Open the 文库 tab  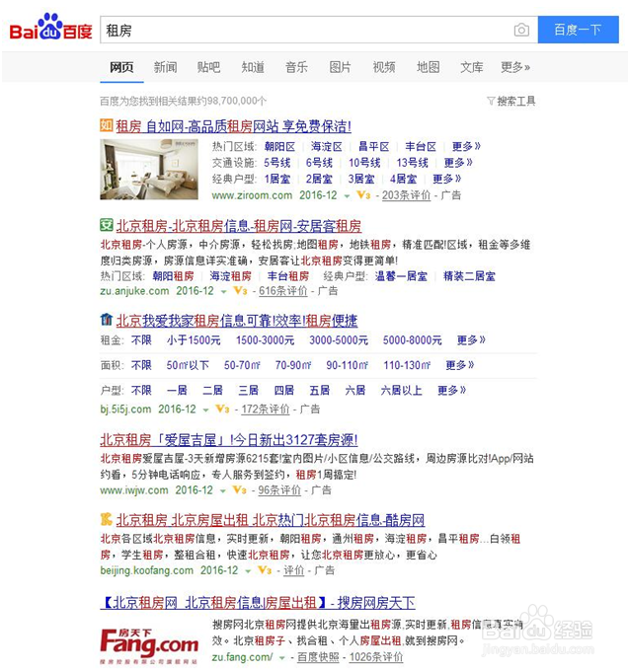pyautogui.click(x=471, y=67)
